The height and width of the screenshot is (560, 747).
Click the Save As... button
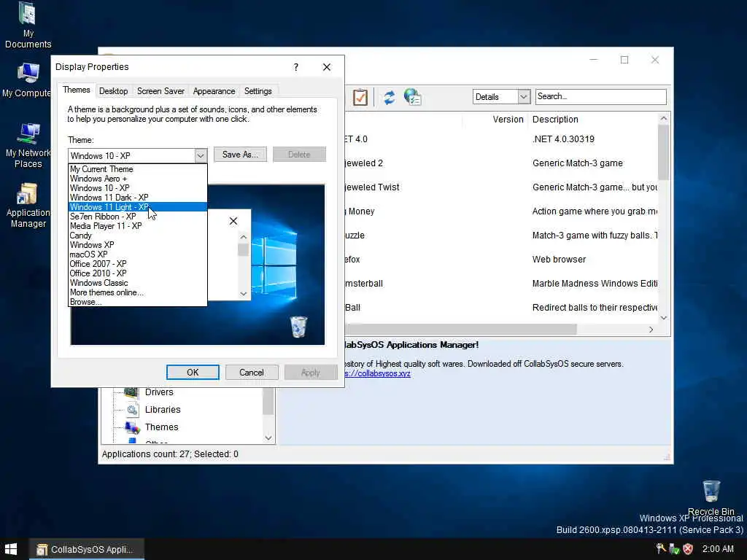click(240, 155)
